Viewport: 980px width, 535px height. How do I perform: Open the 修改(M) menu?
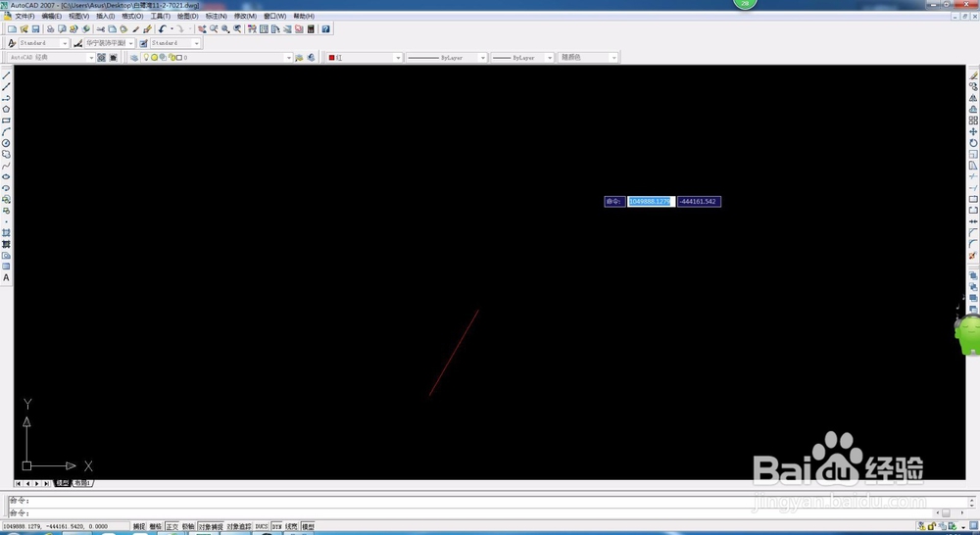click(x=245, y=17)
